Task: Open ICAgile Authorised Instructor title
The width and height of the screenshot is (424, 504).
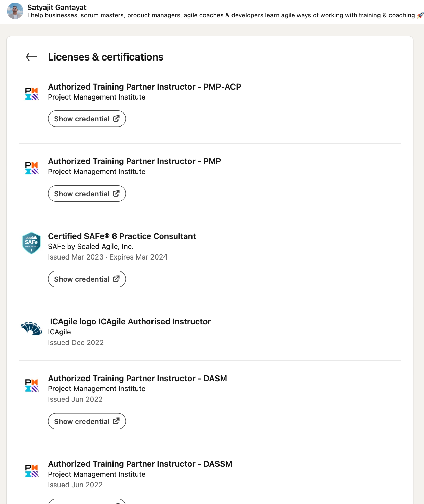Action: click(x=130, y=322)
